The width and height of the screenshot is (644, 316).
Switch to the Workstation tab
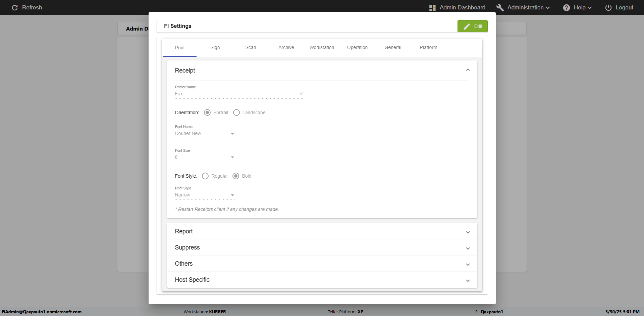pyautogui.click(x=322, y=48)
